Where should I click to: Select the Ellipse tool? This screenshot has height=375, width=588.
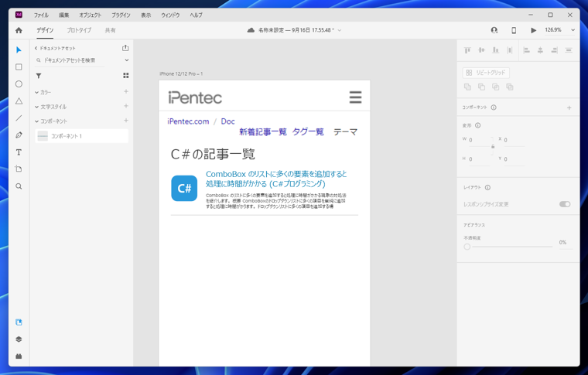[x=19, y=84]
